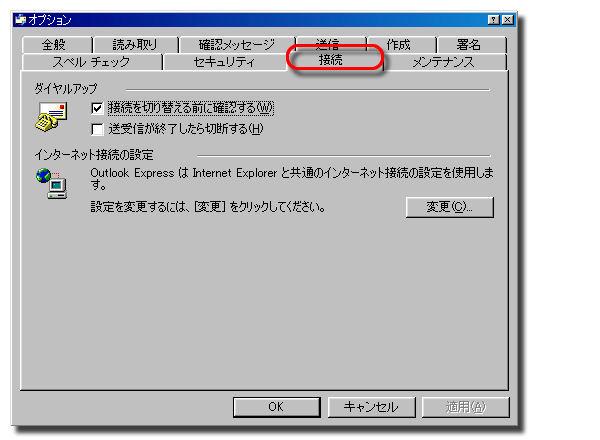Click the キャンセル button

point(371,407)
